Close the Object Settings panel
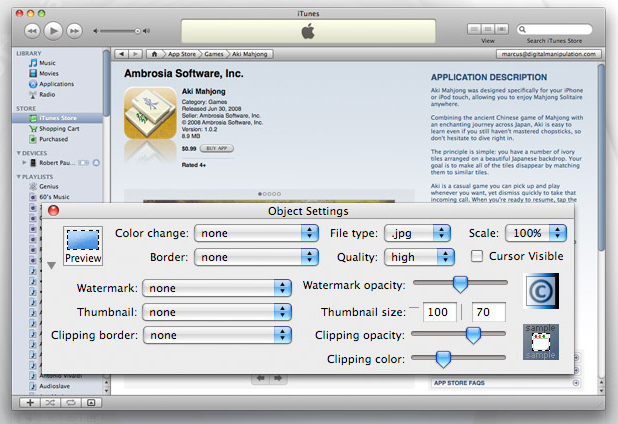 point(53,210)
